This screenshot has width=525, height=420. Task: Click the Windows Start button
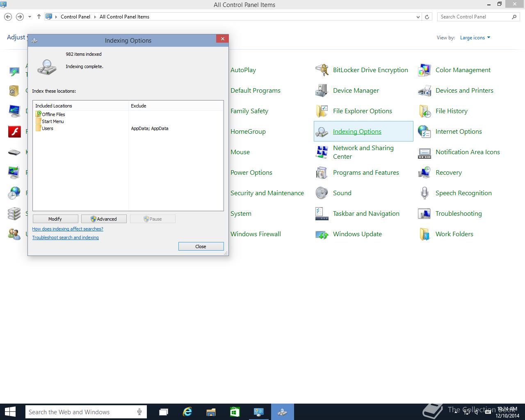pyautogui.click(x=10, y=412)
